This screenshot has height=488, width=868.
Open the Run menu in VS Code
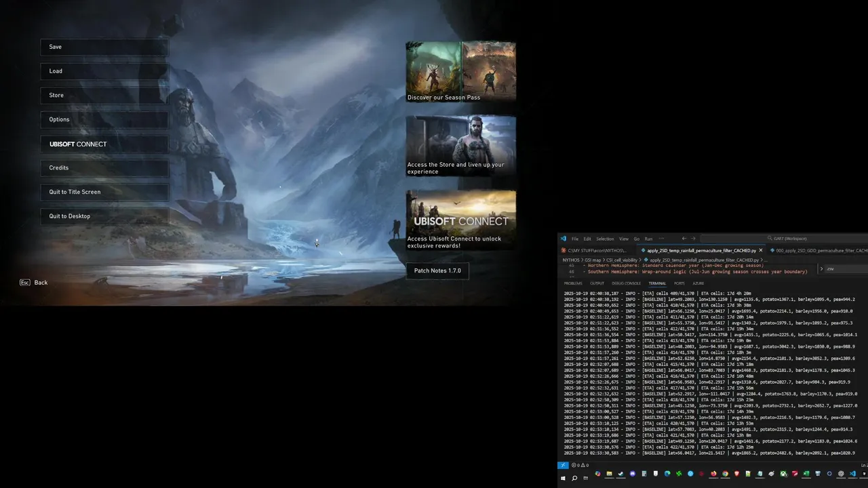(x=649, y=239)
